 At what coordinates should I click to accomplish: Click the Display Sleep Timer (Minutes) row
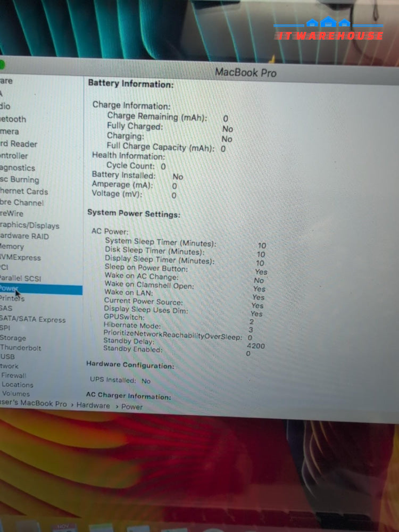click(x=184, y=261)
